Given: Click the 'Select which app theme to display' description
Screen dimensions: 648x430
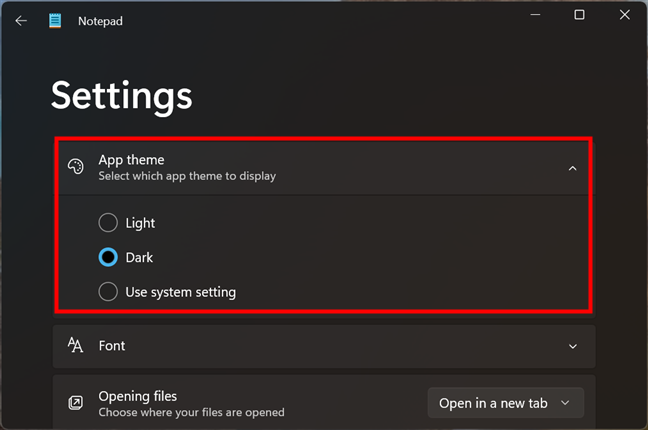Looking at the screenshot, I should 187,176.
